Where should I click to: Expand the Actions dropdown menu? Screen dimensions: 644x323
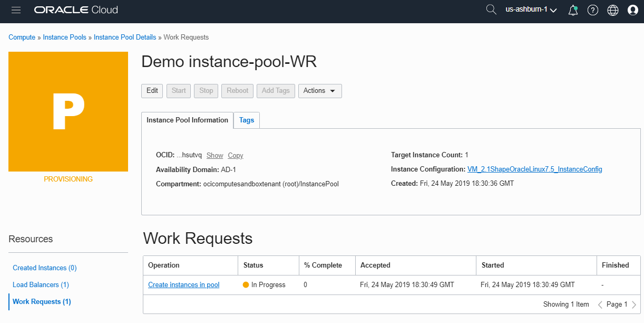(x=320, y=91)
